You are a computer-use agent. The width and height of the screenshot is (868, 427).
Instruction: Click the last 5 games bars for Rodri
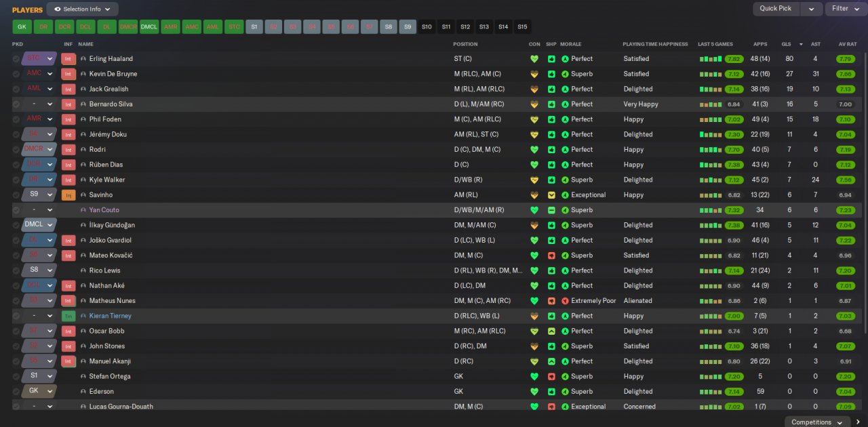pyautogui.click(x=711, y=150)
